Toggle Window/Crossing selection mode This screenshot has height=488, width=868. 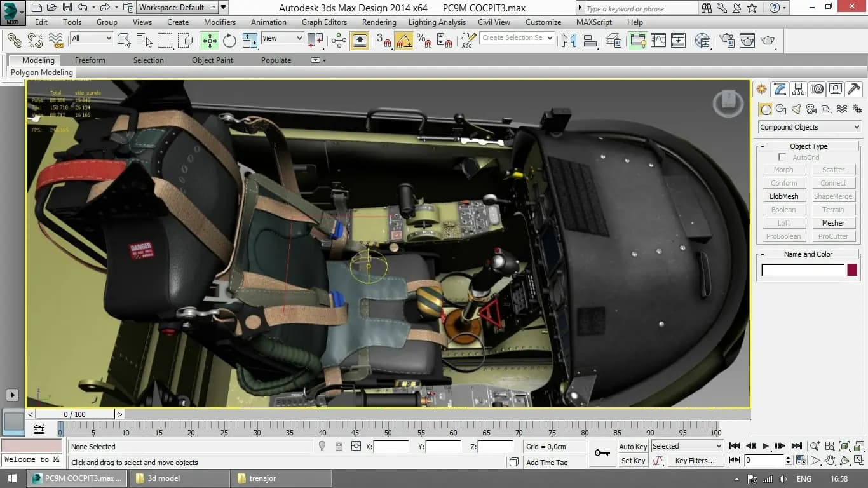pyautogui.click(x=186, y=40)
